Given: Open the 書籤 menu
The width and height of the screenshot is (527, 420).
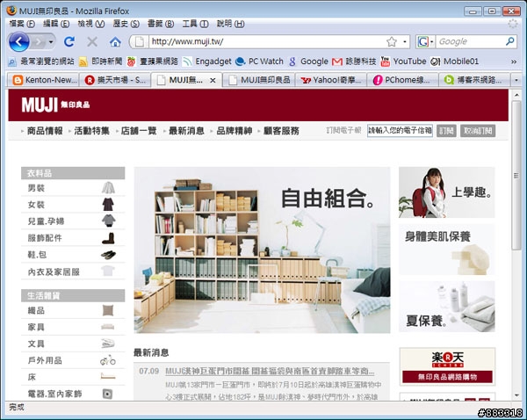Looking at the screenshot, I should pyautogui.click(x=161, y=24).
